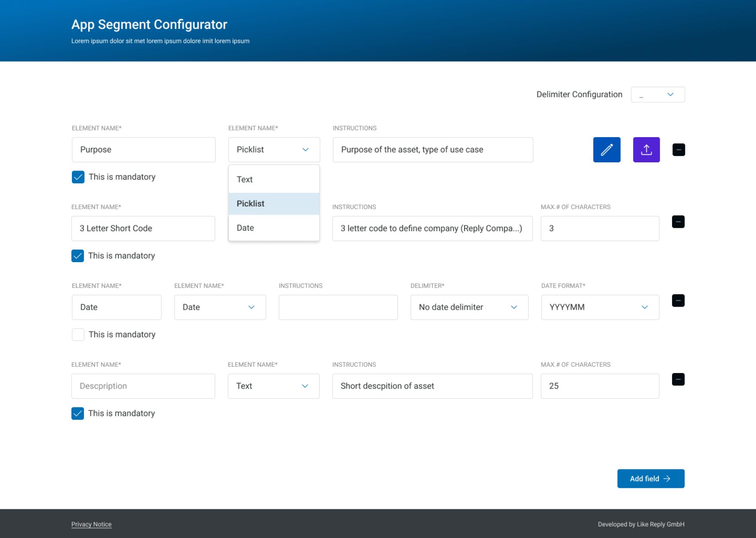Open the Privacy Notice link
Image resolution: width=756 pixels, height=538 pixels.
click(91, 524)
